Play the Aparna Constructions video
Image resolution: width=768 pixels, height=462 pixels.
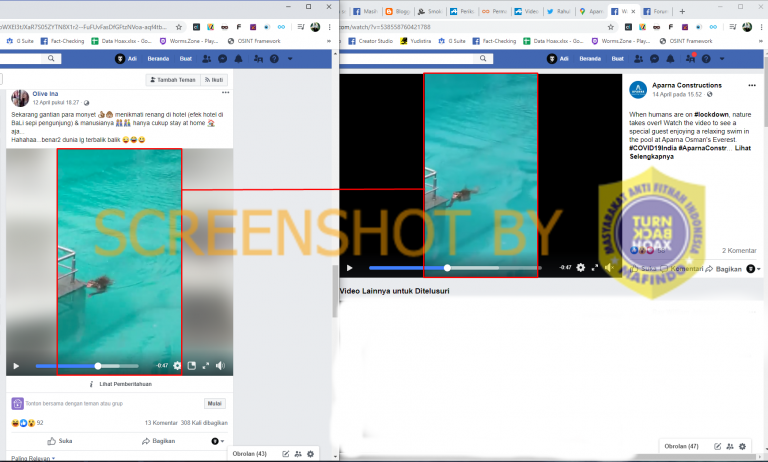coord(349,267)
